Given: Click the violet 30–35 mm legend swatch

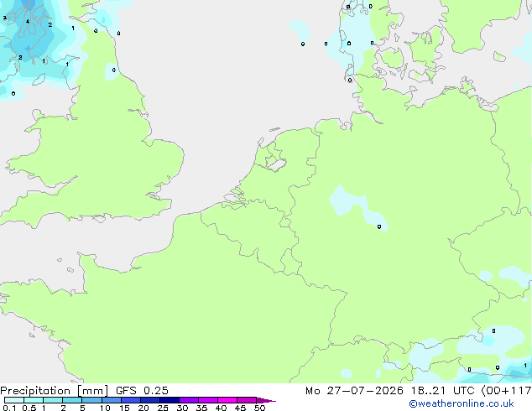Looking at the screenshot, I should 189,400.
